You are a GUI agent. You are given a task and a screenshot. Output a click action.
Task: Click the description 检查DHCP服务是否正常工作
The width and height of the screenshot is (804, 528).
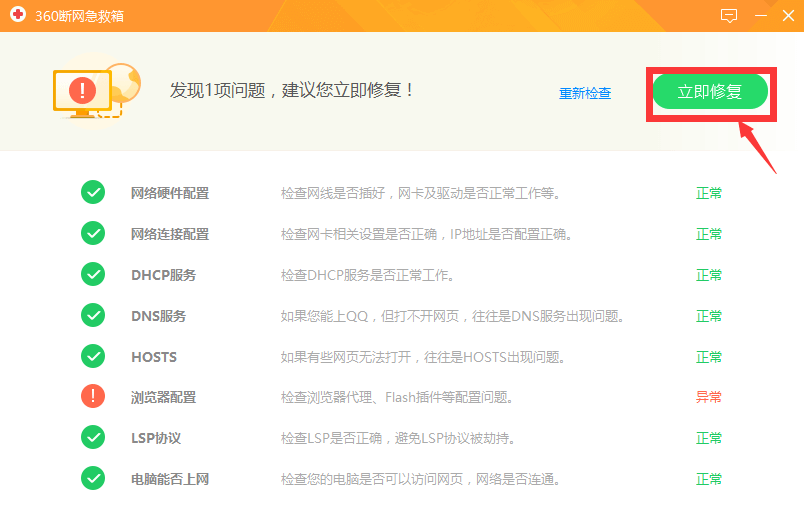pyautogui.click(x=367, y=275)
